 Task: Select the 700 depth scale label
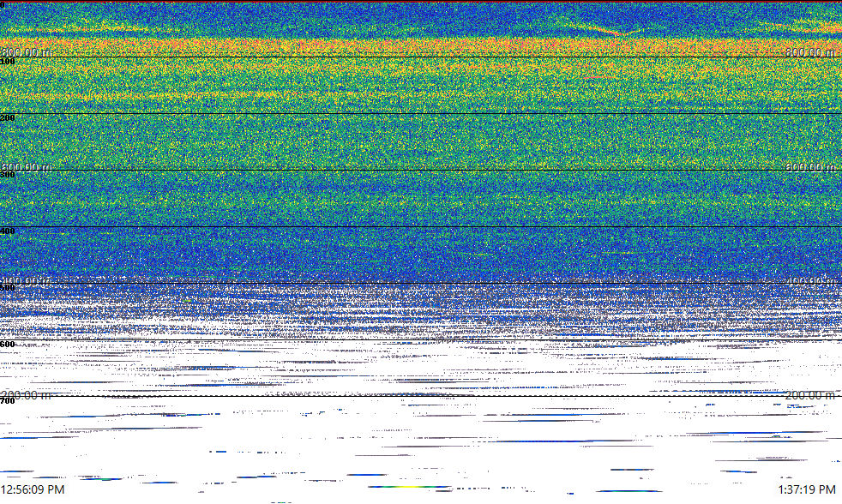pyautogui.click(x=8, y=401)
